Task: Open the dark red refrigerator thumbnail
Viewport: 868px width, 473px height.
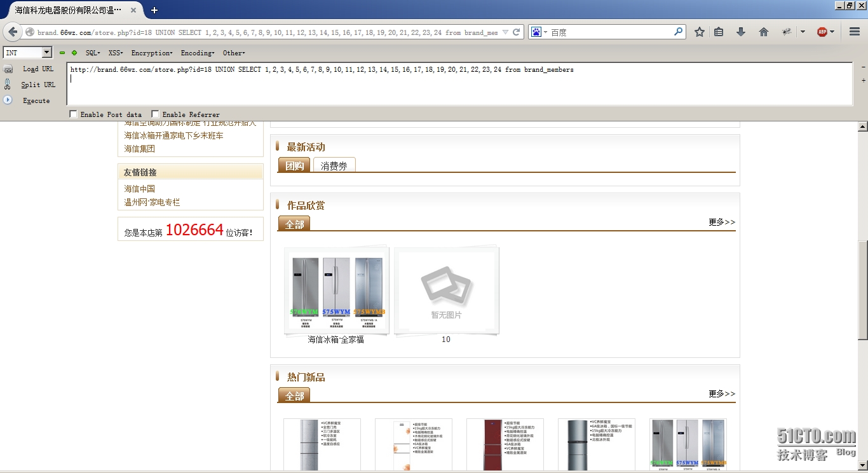Action: (505, 444)
